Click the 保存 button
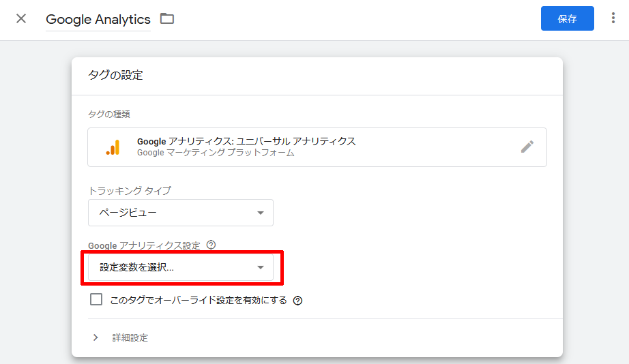The height and width of the screenshot is (364, 629). (567, 18)
